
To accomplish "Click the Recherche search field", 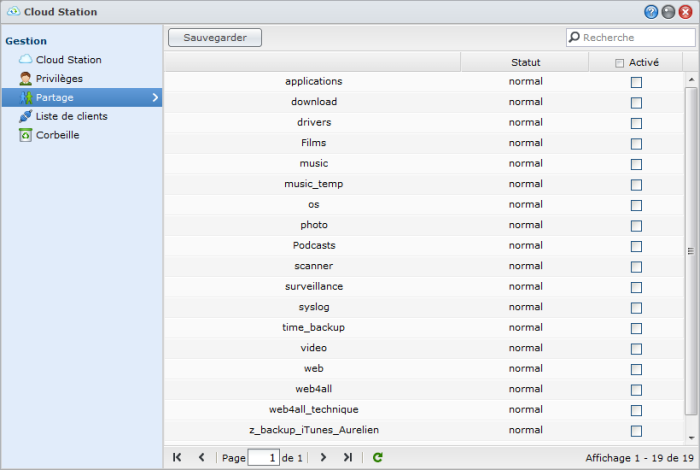I will point(630,37).
